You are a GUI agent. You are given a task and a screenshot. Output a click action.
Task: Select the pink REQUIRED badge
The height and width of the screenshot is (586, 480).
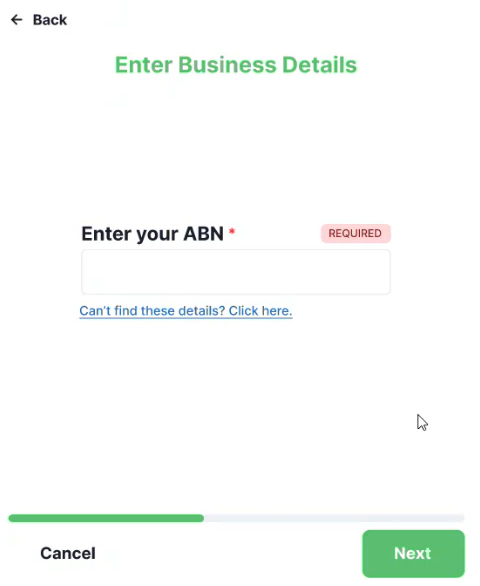point(356,233)
